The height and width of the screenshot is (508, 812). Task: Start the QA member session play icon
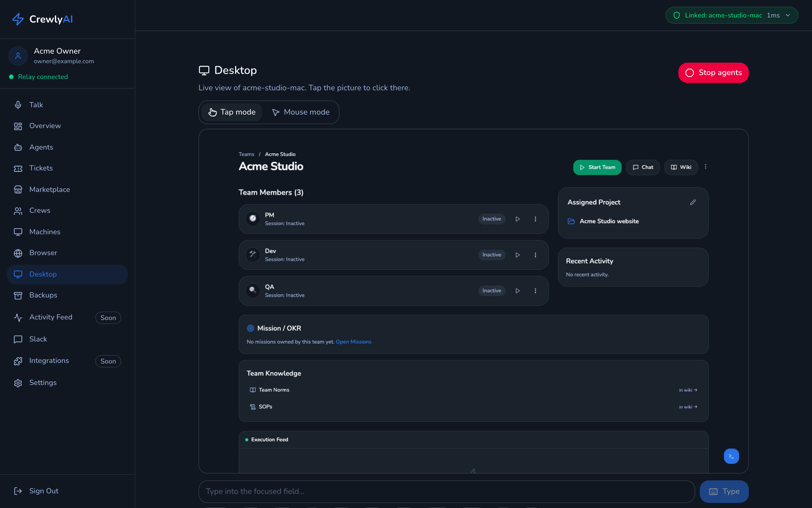point(518,291)
